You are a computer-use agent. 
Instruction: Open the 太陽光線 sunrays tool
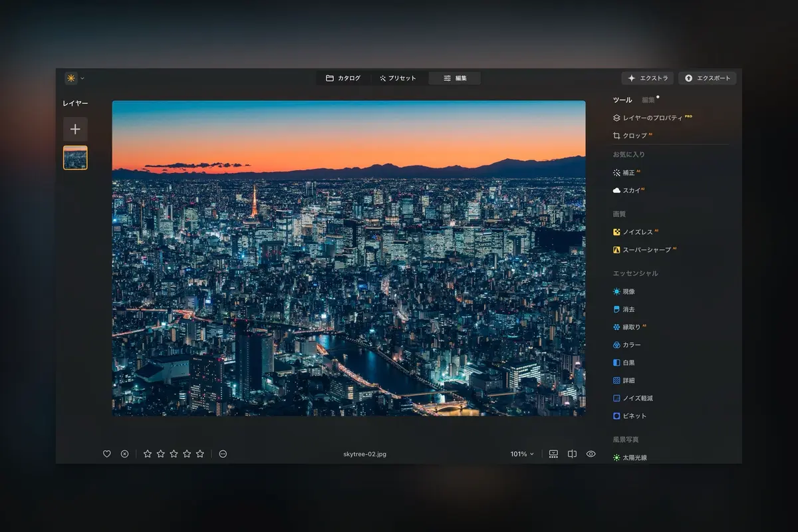point(630,458)
